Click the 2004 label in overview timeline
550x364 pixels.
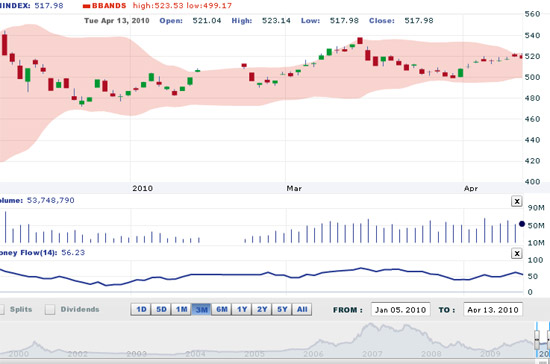(195, 353)
